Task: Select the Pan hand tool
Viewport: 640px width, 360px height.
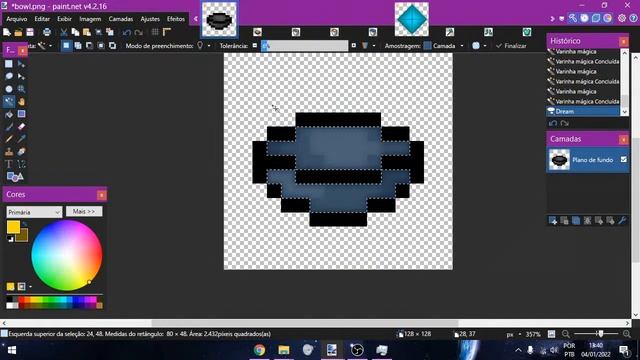Action: (x=21, y=102)
